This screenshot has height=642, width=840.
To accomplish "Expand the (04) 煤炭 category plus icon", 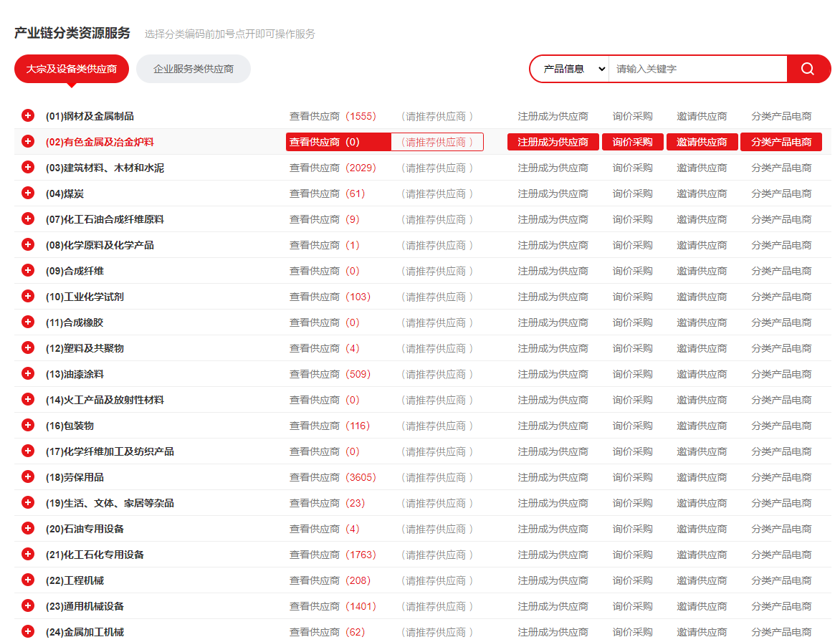I will point(28,193).
